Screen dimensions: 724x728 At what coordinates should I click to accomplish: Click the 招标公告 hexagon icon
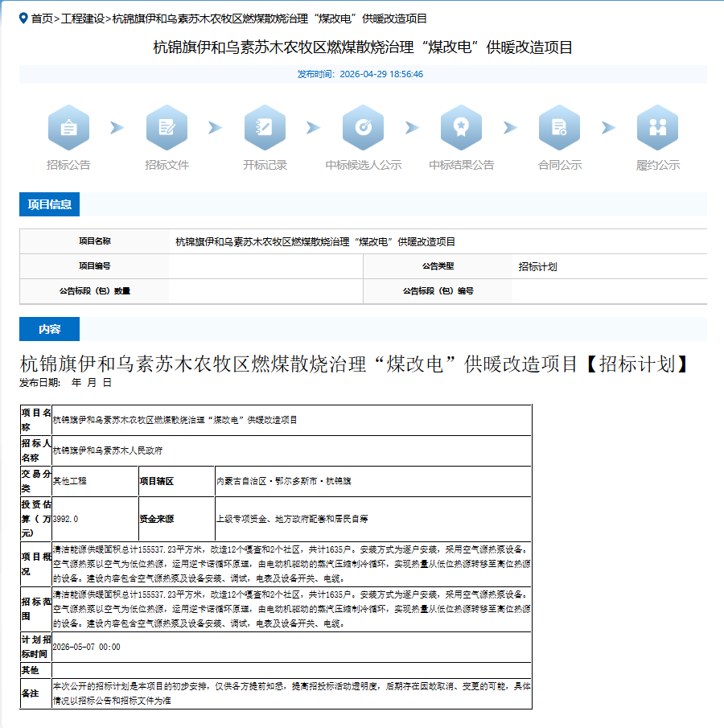(x=68, y=127)
